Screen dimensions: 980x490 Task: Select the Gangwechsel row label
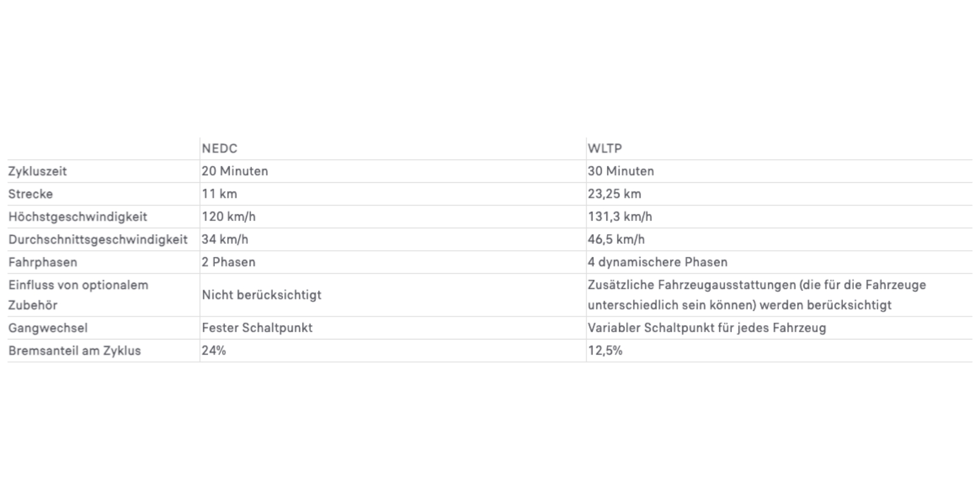[x=48, y=328]
